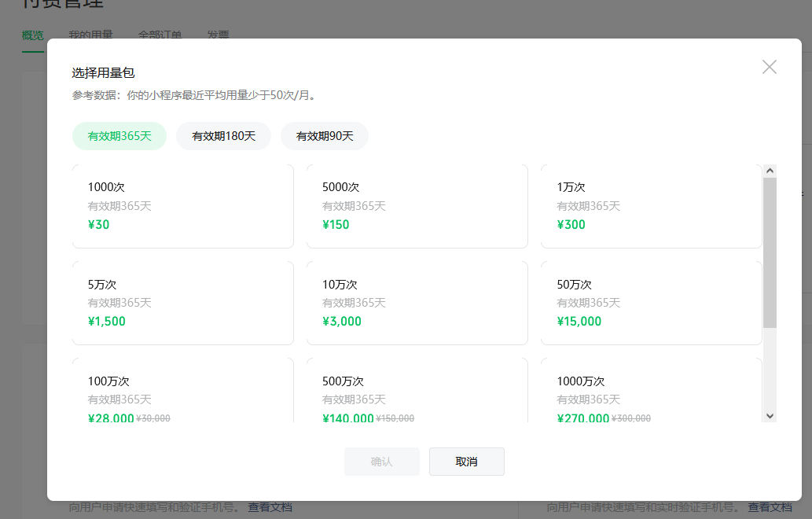Switch to 有效期180天 packages

pos(224,135)
